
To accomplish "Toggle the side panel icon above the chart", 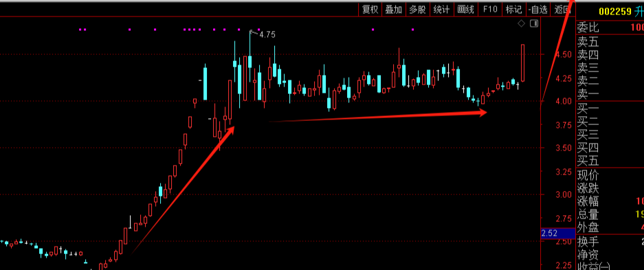I will (x=533, y=24).
